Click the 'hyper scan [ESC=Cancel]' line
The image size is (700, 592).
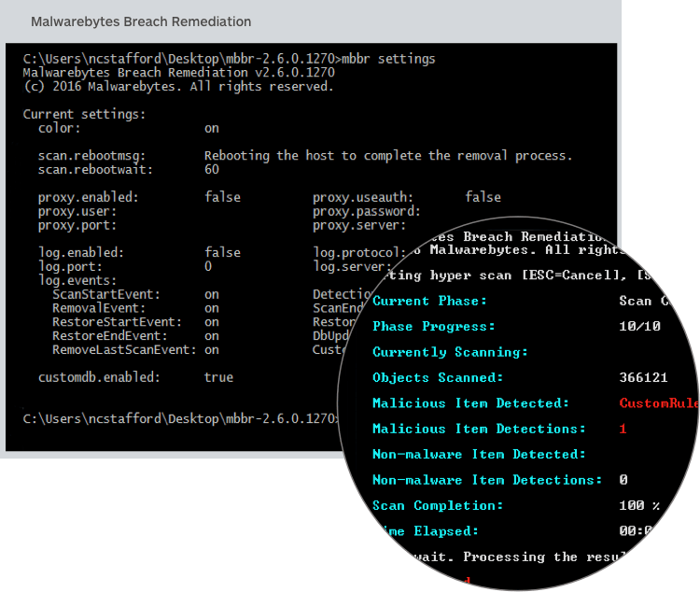tap(518, 275)
